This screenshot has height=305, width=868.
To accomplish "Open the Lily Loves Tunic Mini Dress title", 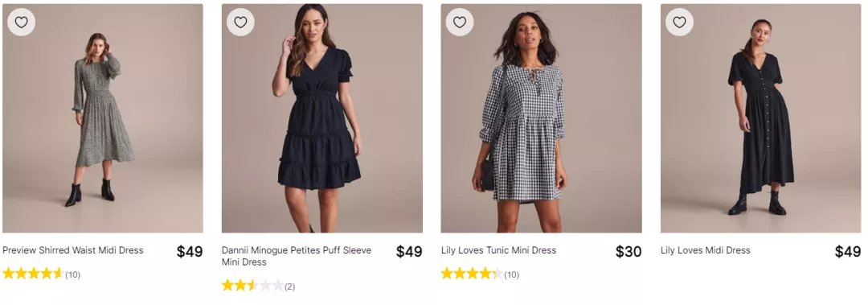I will coord(499,250).
